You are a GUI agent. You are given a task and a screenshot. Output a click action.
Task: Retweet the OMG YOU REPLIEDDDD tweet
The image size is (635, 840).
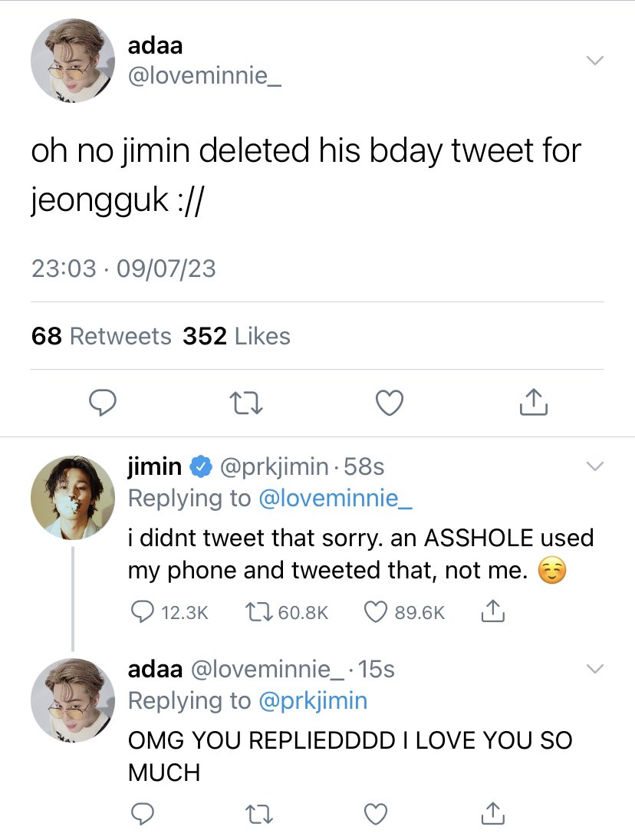[x=259, y=815]
